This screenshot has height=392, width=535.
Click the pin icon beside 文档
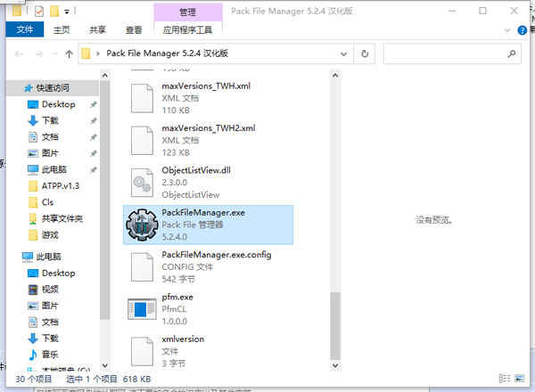point(93,137)
